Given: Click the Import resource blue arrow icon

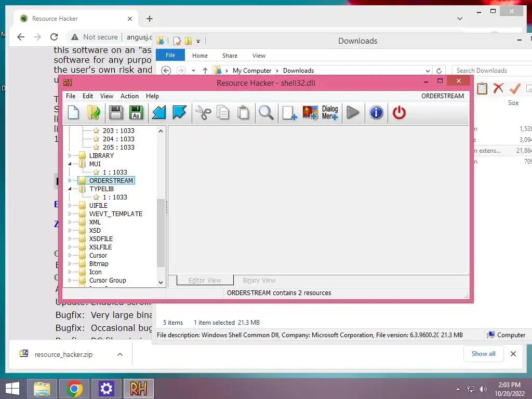Looking at the screenshot, I should (159, 113).
